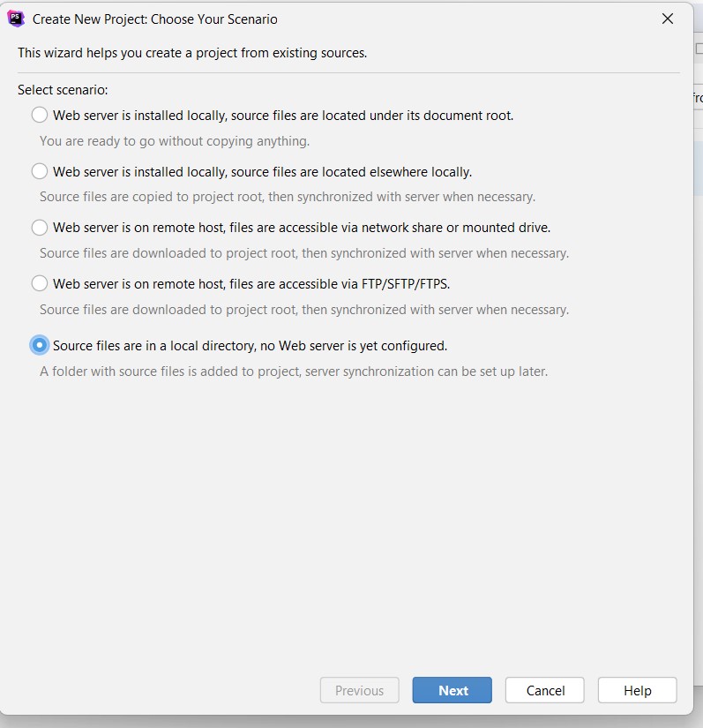Click the 'This wizard helps you create' intro text
Viewport: 703px width, 728px height.
(192, 53)
